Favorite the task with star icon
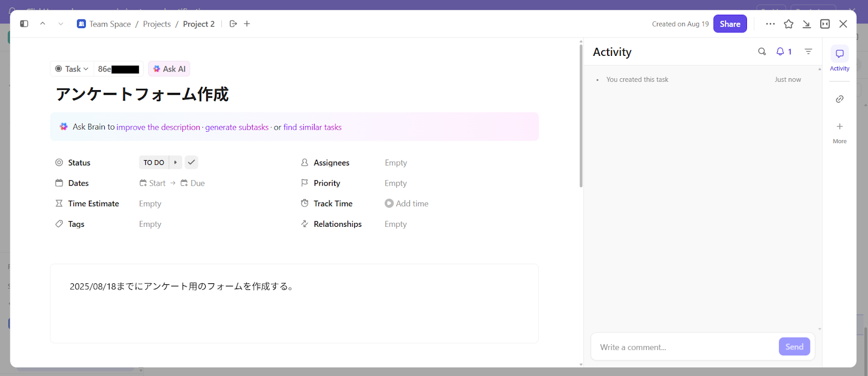 (789, 24)
